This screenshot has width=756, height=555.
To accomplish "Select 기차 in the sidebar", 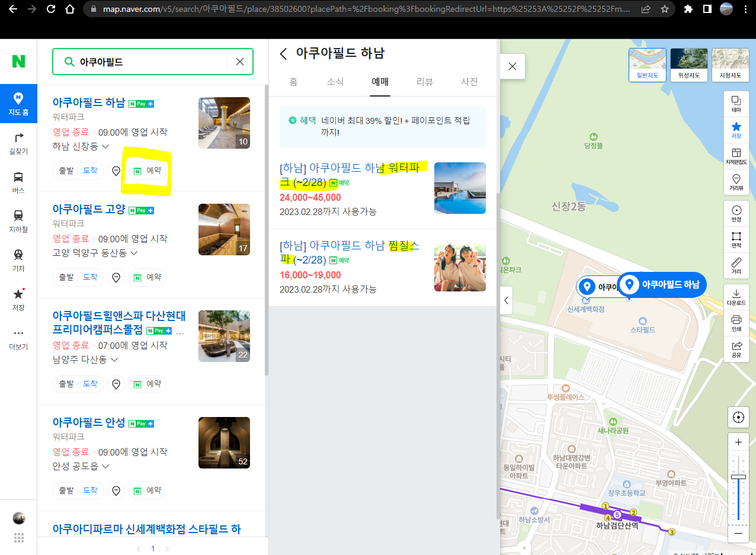I will [18, 260].
